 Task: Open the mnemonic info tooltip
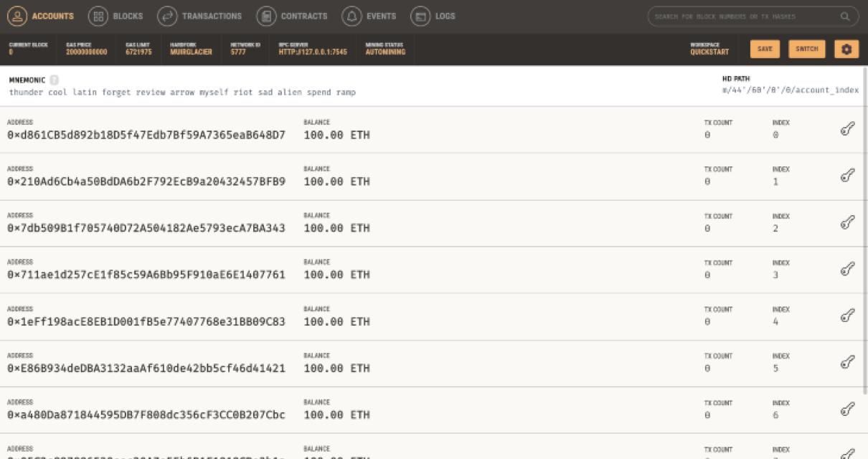55,80
